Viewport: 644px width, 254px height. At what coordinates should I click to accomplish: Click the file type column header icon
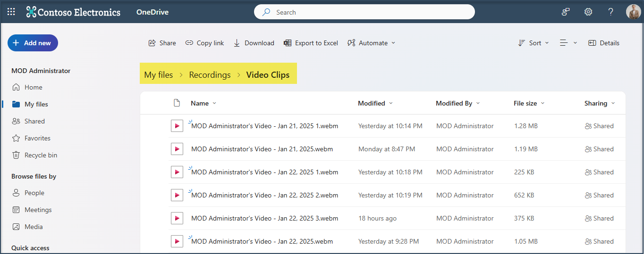click(177, 103)
